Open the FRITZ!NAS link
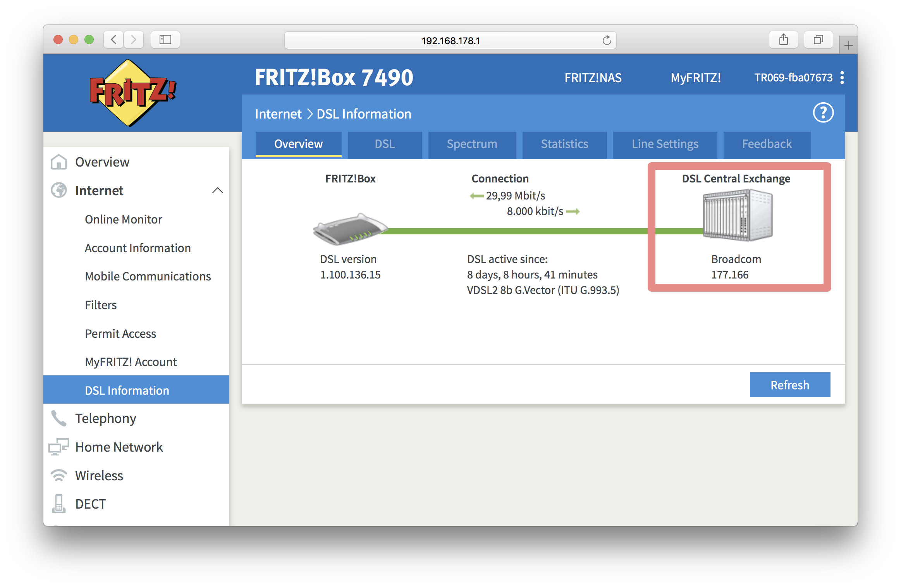Image resolution: width=901 pixels, height=588 pixels. pyautogui.click(x=593, y=78)
